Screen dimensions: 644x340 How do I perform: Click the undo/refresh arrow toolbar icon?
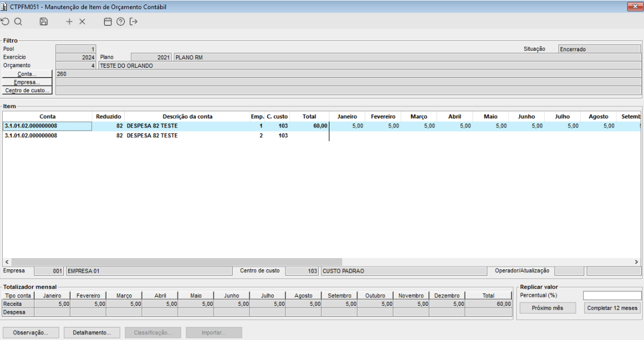click(5, 22)
